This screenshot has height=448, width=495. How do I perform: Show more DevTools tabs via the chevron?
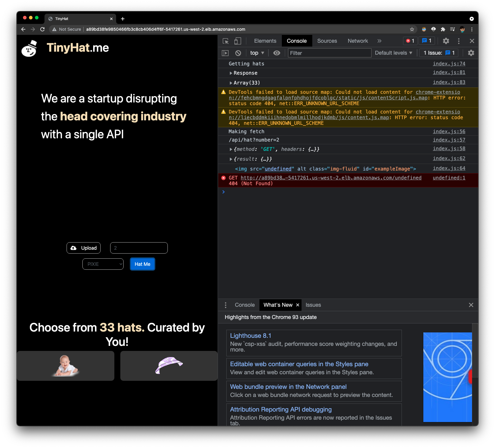(x=379, y=41)
